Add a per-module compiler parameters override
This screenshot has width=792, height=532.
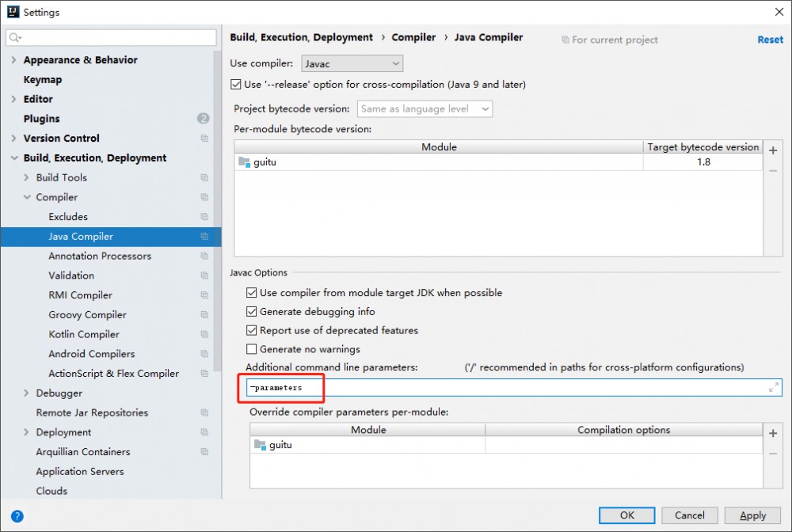coord(773,433)
